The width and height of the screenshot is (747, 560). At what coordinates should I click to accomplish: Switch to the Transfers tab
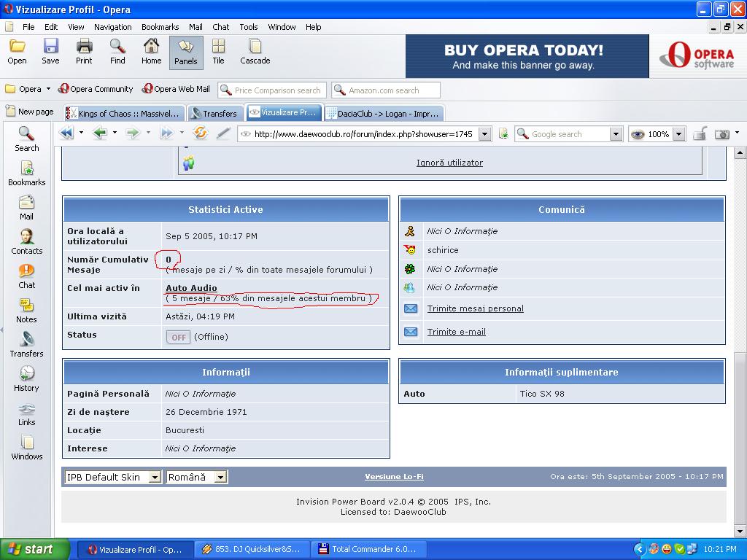pos(214,113)
